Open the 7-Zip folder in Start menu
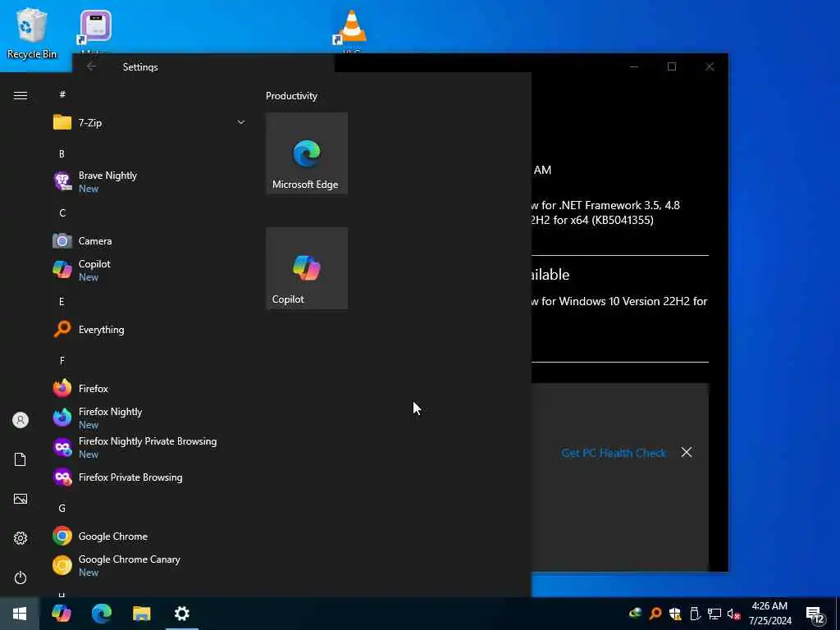The image size is (840, 630). (x=149, y=123)
